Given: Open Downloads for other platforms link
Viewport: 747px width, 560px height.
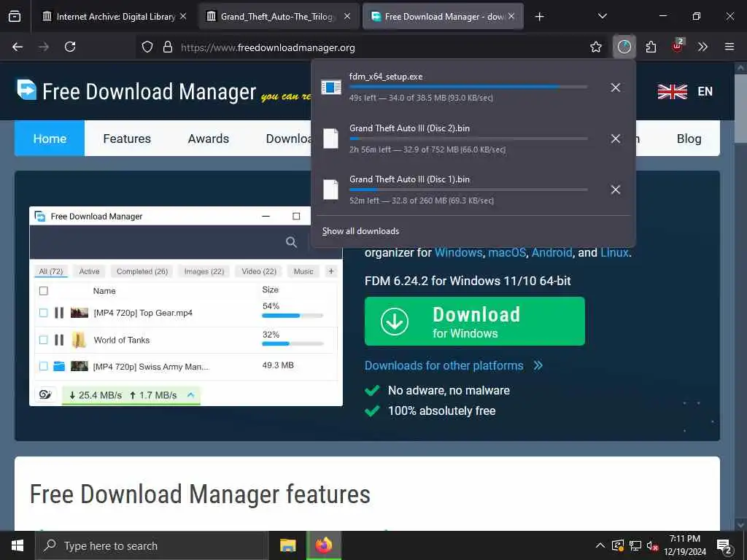Looking at the screenshot, I should [454, 366].
